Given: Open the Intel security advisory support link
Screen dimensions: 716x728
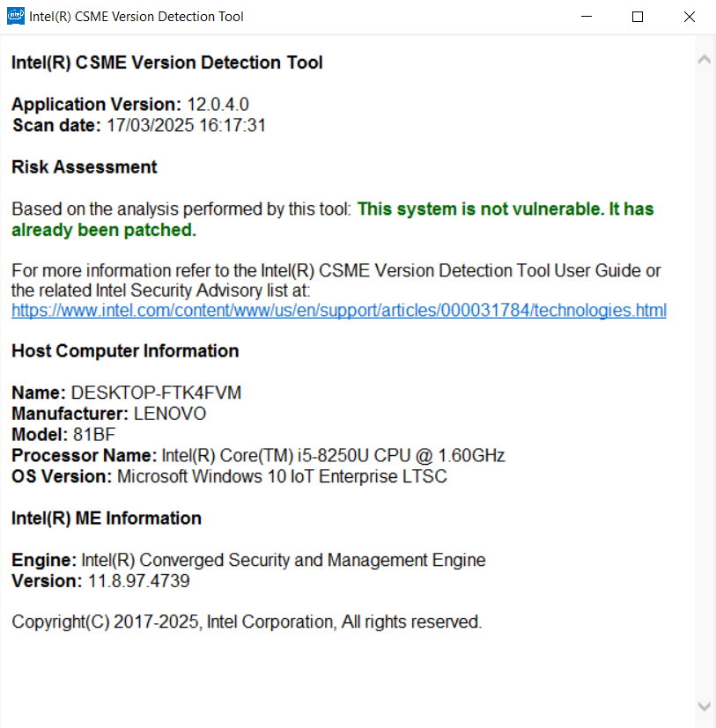Looking at the screenshot, I should pos(338,310).
